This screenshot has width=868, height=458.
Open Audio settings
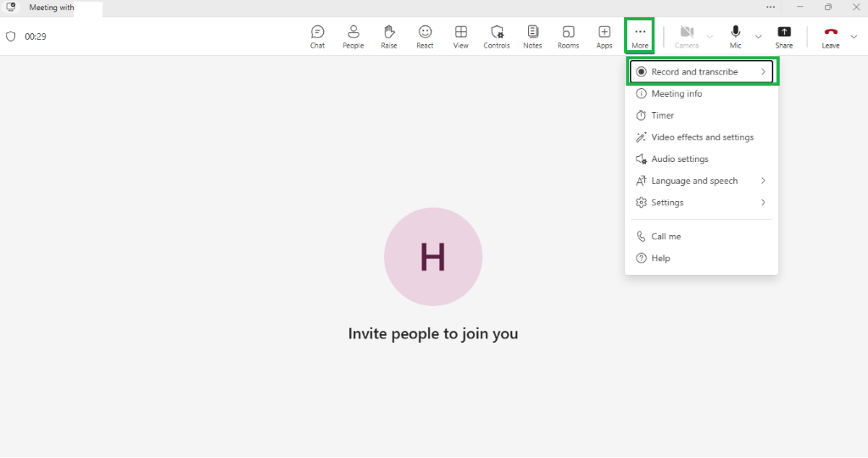[x=702, y=159]
